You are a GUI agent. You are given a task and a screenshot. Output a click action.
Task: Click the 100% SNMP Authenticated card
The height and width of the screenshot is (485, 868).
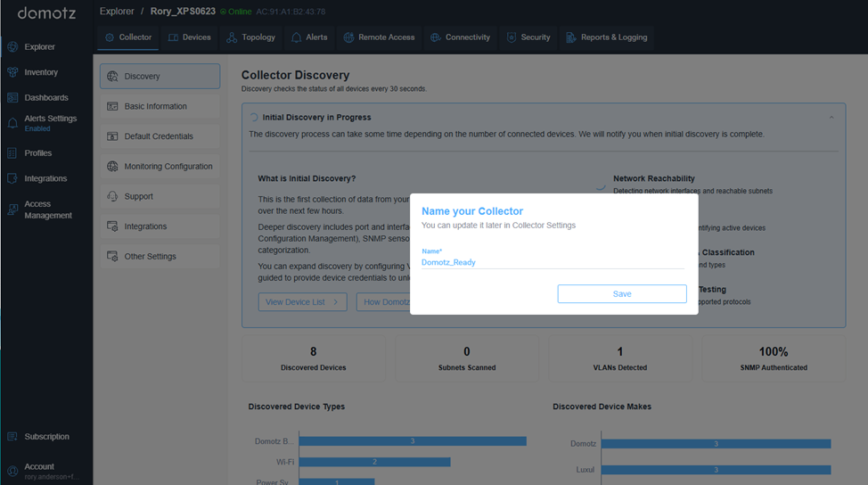[774, 358]
